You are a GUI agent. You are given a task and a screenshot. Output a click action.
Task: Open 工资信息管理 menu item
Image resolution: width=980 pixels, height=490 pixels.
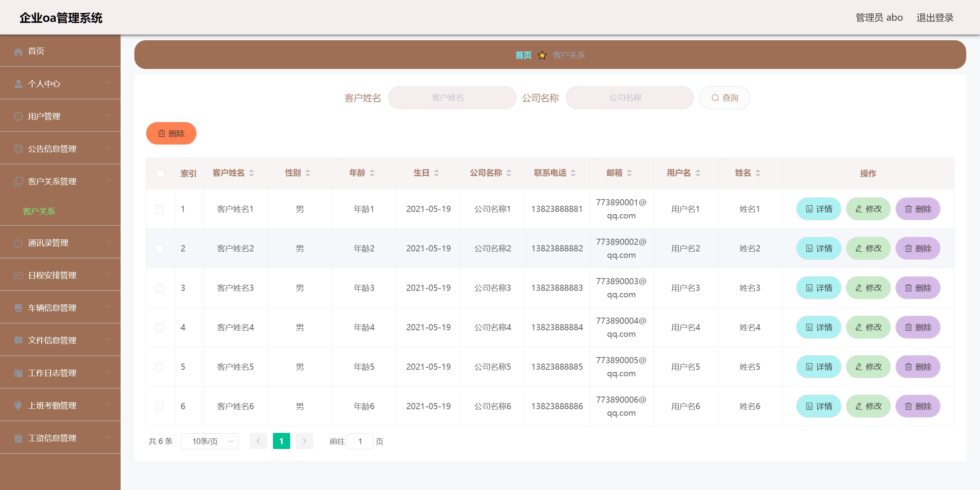(x=60, y=438)
